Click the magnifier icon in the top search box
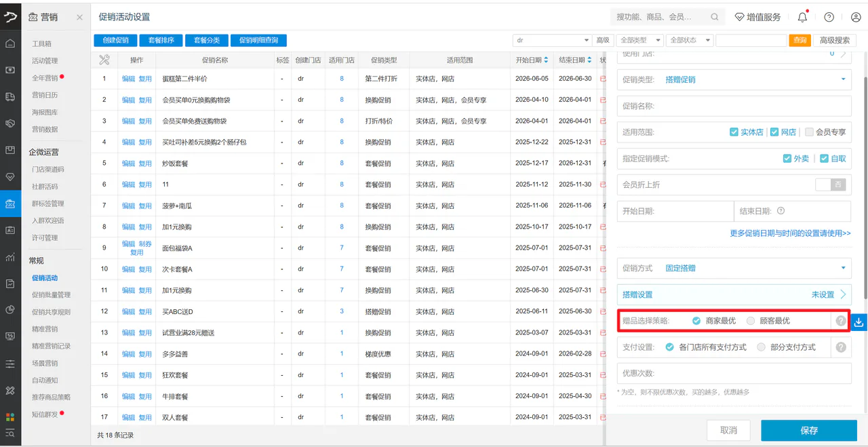Screen dimensions: 868x447 pos(715,17)
